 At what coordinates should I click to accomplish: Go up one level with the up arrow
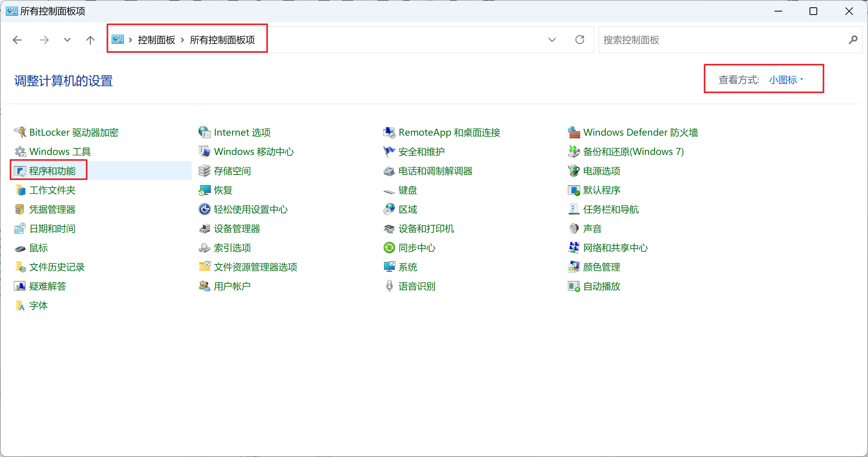tap(90, 40)
